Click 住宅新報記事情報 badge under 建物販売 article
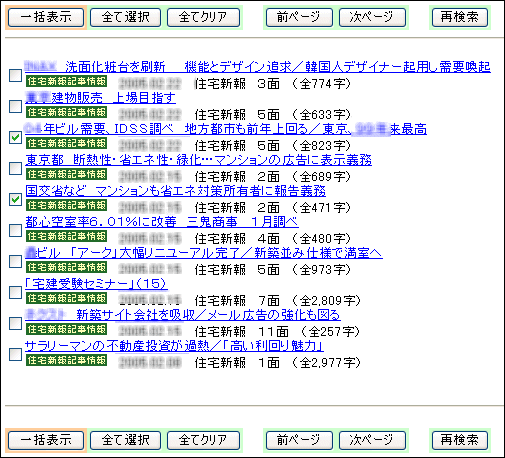The height and width of the screenshot is (458, 505). [66, 112]
